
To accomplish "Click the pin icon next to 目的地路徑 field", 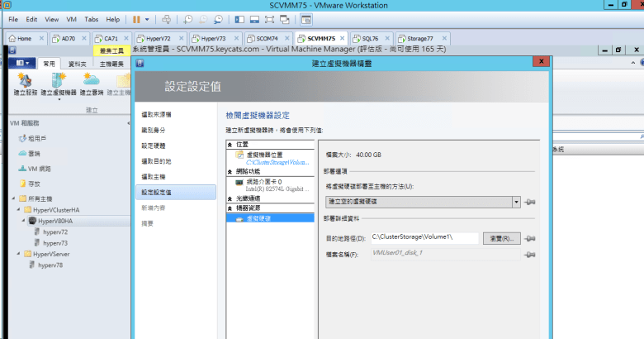I will [x=528, y=238].
